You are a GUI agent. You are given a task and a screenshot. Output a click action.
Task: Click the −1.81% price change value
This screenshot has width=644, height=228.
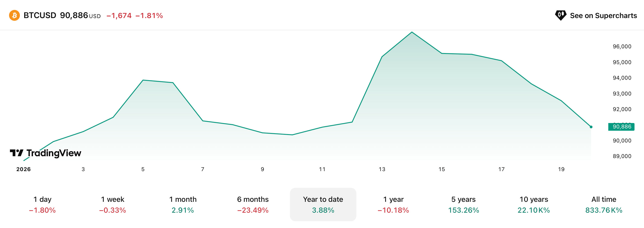coord(149,16)
